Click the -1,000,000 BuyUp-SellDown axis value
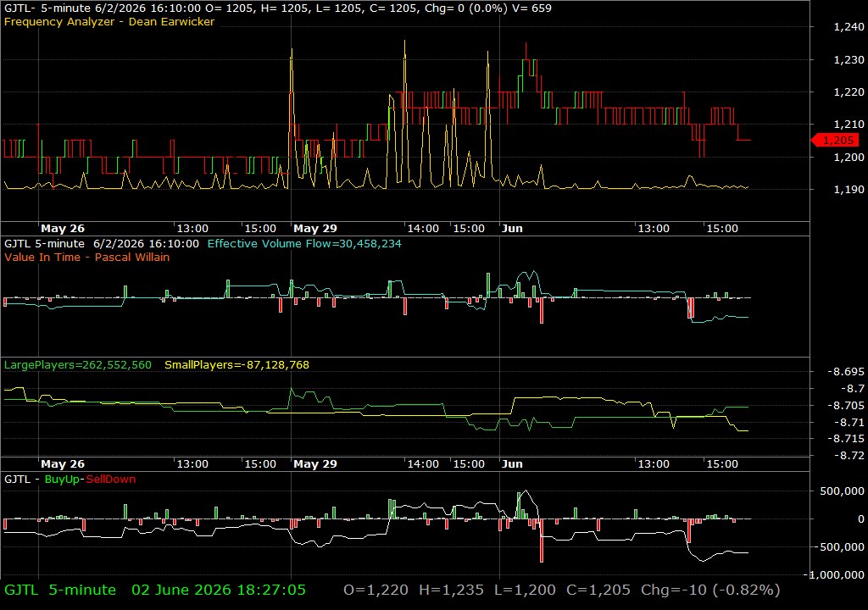Screen dimensions: 868x610 point(835,575)
